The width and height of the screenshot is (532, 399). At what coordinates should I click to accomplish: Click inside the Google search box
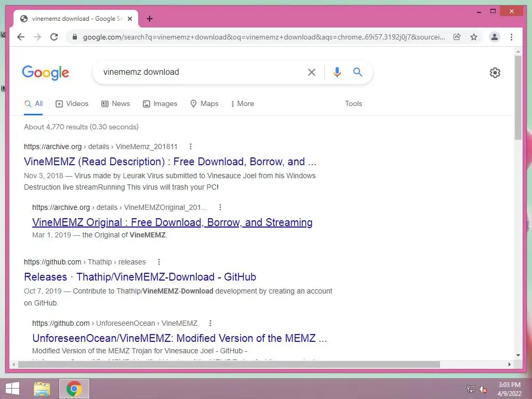(204, 72)
